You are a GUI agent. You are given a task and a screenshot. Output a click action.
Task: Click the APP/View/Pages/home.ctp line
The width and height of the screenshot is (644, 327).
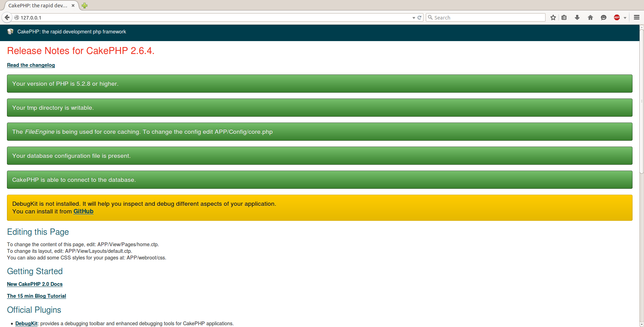(x=83, y=244)
